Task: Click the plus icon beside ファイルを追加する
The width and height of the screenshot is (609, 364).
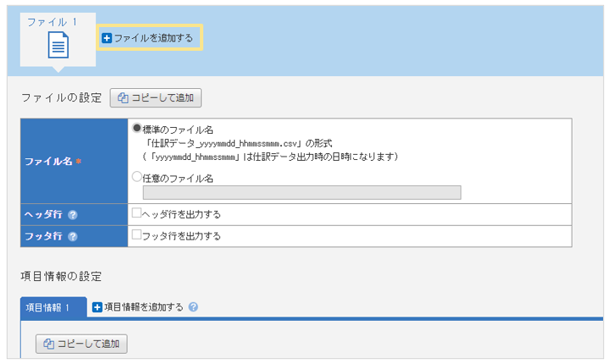Action: pos(107,38)
